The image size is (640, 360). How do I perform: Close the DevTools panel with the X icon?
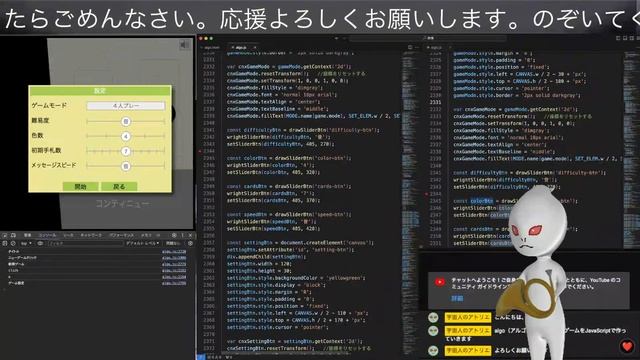pos(190,236)
